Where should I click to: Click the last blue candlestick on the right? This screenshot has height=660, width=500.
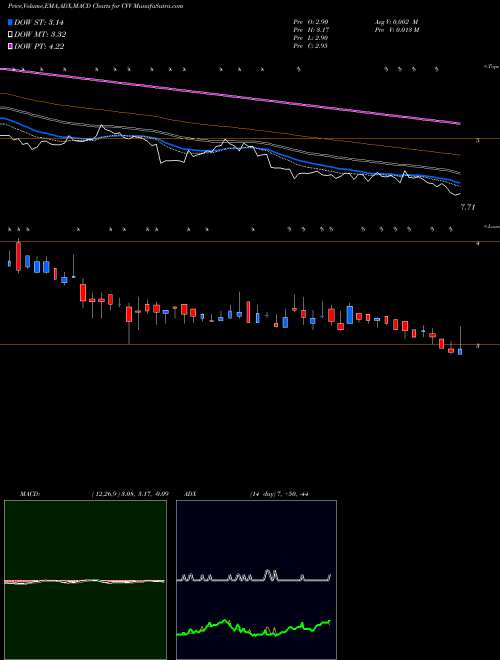(460, 351)
